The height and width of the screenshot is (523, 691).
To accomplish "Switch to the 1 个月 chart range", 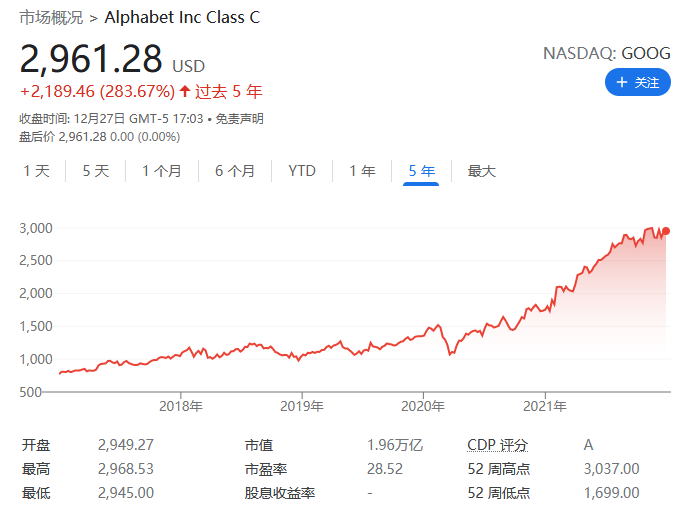I will pos(162,171).
